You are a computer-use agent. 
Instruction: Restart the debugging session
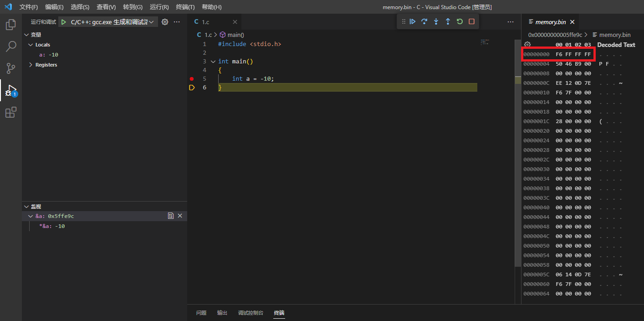(460, 21)
